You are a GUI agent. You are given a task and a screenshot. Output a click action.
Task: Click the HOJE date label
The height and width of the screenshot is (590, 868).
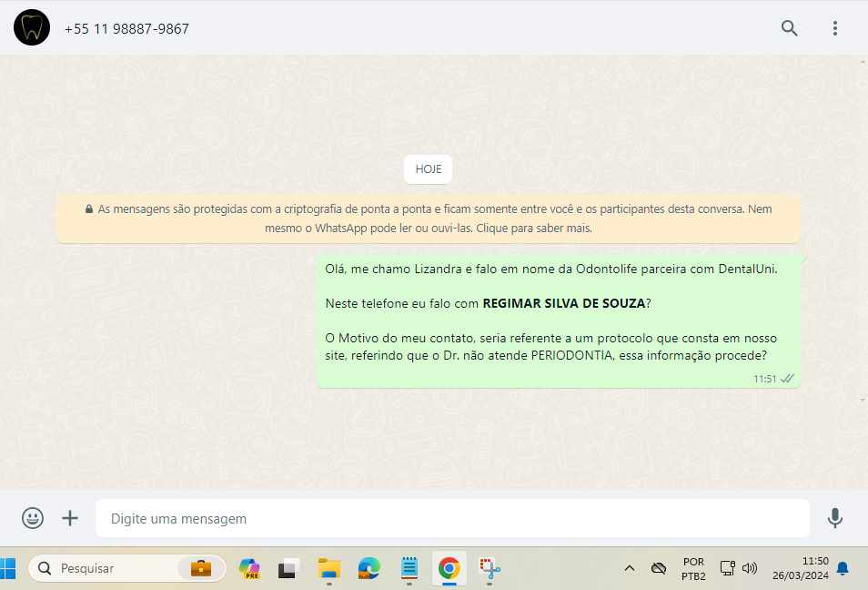point(428,169)
